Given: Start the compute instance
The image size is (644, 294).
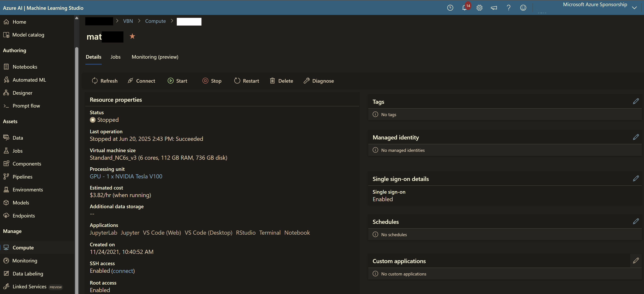Looking at the screenshot, I should tap(177, 81).
